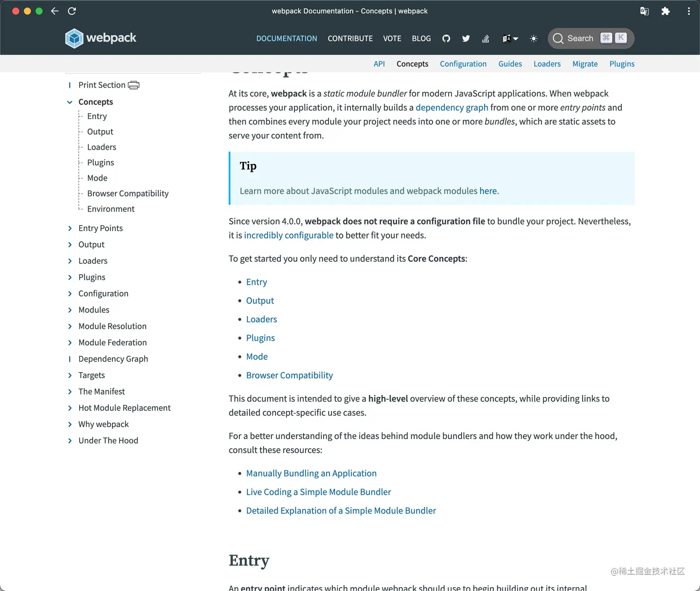Click the search magnifier icon

[x=558, y=38]
